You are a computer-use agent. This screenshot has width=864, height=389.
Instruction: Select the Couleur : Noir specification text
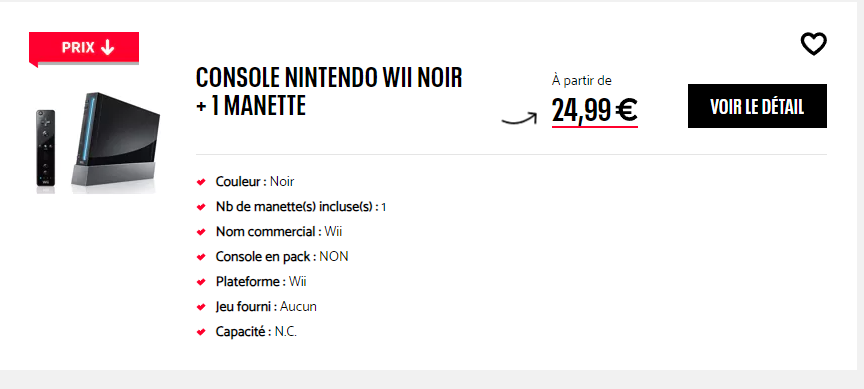pyautogui.click(x=255, y=182)
